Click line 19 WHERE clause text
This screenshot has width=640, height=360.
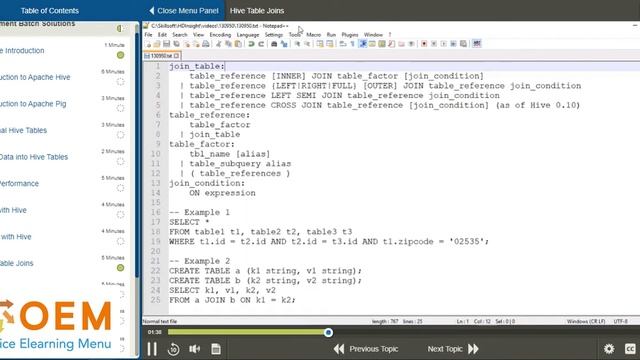click(x=329, y=242)
